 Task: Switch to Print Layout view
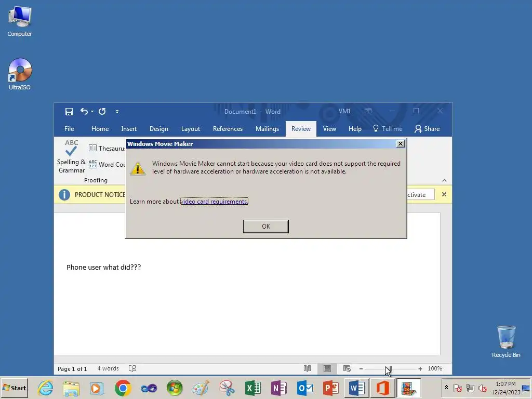327,368
